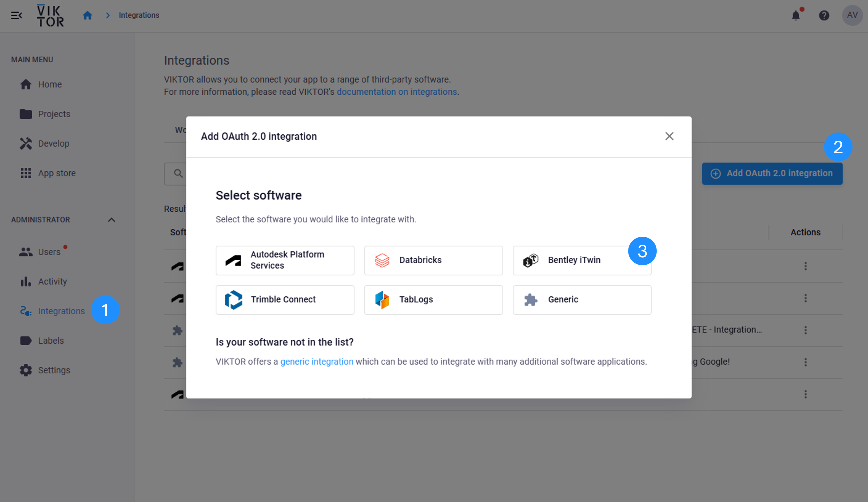
Task: Click the Integrations plug icon
Action: (x=26, y=311)
